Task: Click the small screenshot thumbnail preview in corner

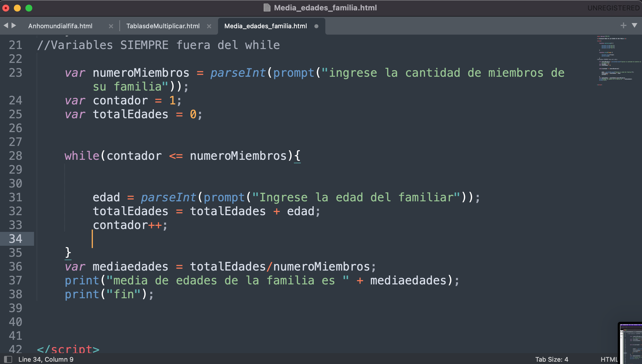Action: point(631,343)
